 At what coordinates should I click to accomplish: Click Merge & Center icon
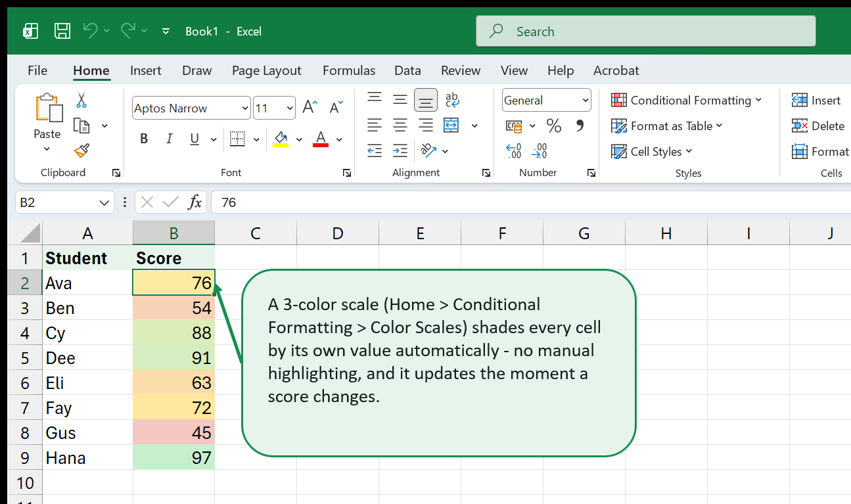tap(451, 125)
